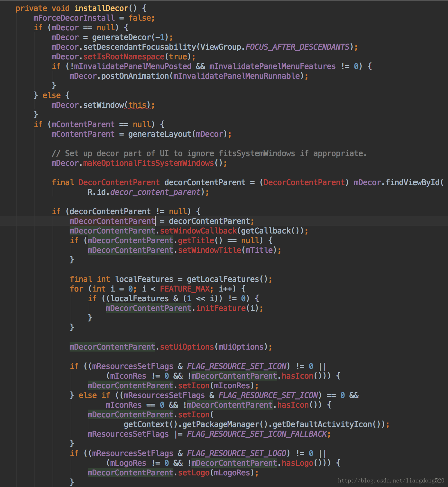Click setDescendantFocusability method call
Image resolution: width=448 pixels, height=487 pixels.
(140, 47)
